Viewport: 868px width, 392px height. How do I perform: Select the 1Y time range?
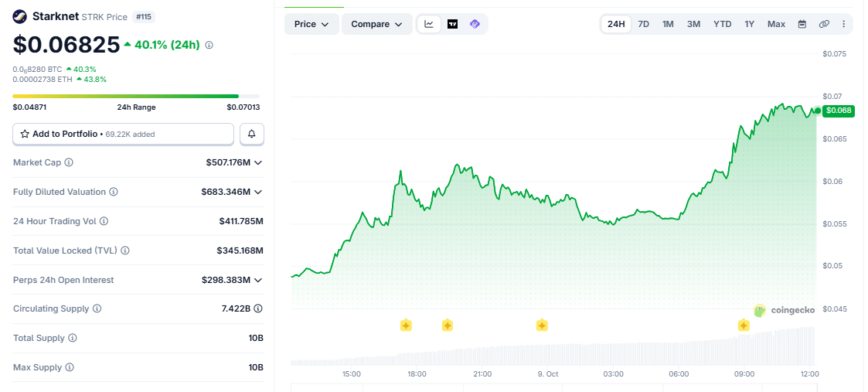pyautogui.click(x=750, y=24)
